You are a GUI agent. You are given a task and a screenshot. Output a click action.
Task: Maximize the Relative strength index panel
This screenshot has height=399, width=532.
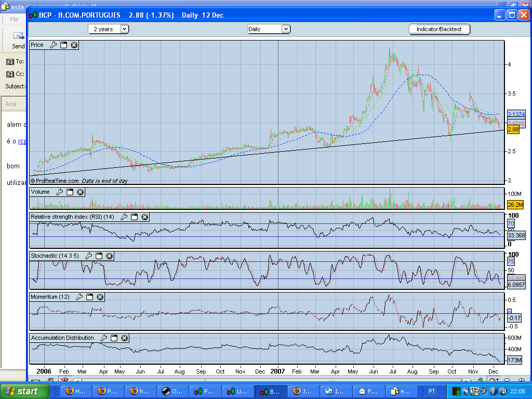point(135,217)
